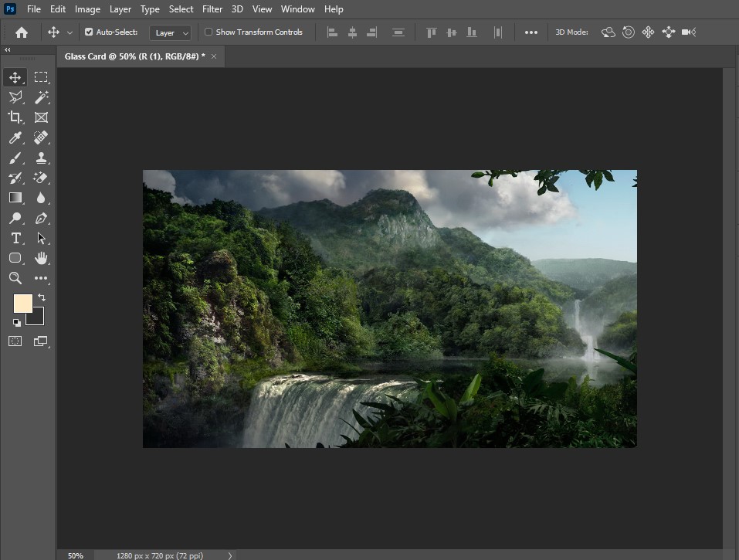Close the Glass Card document tab
The width and height of the screenshot is (739, 560).
click(214, 56)
